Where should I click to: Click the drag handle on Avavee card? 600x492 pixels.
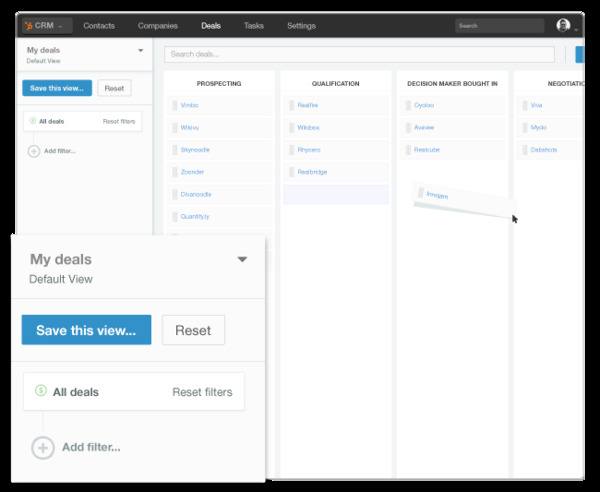408,127
